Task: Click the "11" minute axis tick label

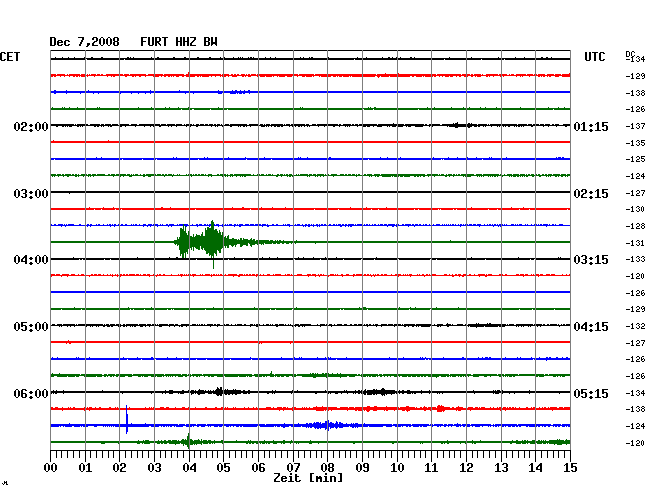Action: click(432, 468)
